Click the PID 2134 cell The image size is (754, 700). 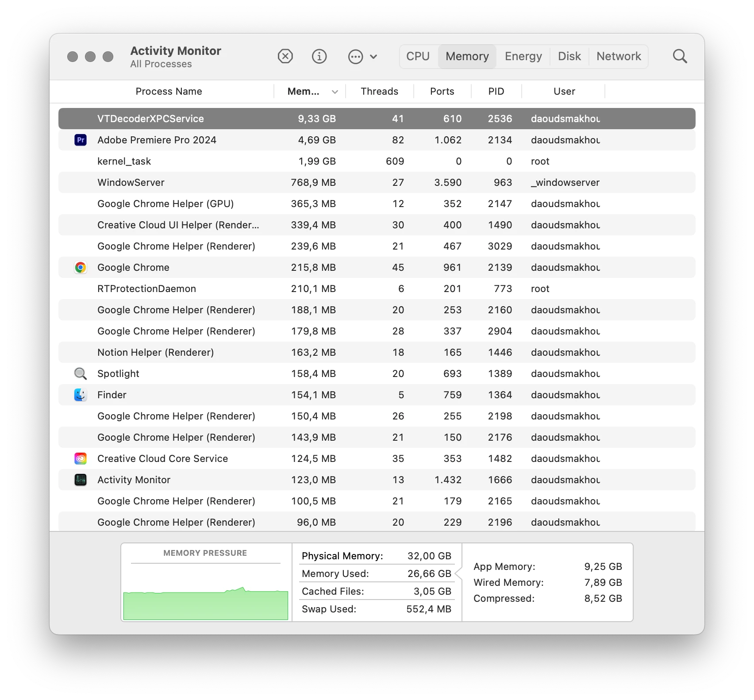click(x=500, y=140)
